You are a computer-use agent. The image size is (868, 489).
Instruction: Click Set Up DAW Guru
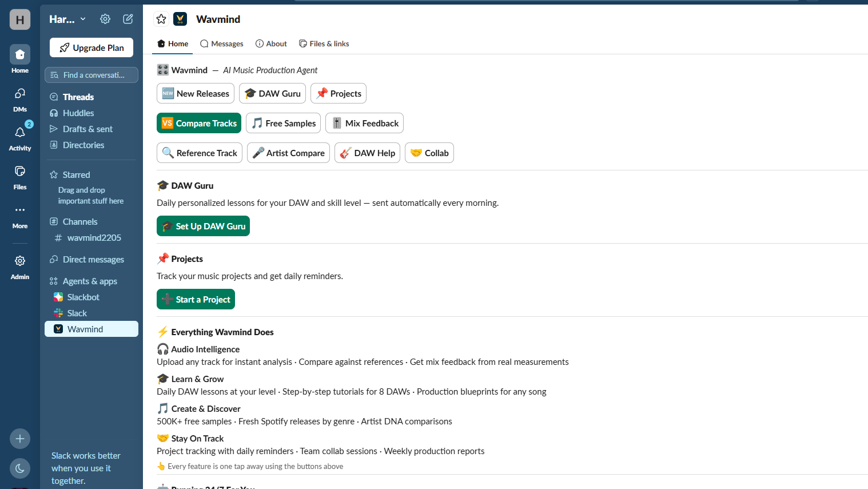coord(203,226)
